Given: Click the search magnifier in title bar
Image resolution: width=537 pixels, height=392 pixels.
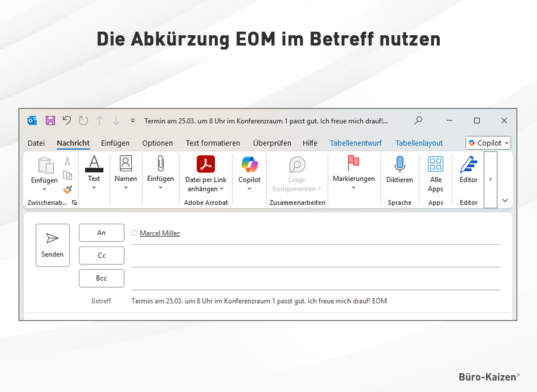Looking at the screenshot, I should (x=419, y=121).
